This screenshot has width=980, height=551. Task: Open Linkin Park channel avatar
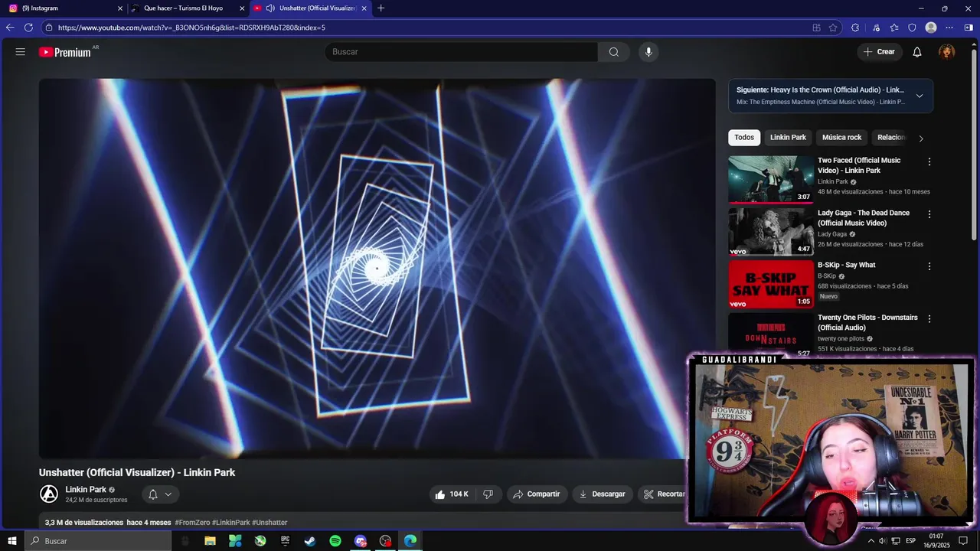point(49,494)
